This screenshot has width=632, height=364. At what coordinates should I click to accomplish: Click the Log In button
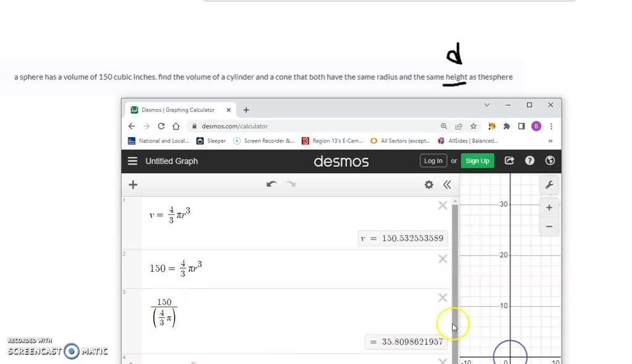click(433, 160)
